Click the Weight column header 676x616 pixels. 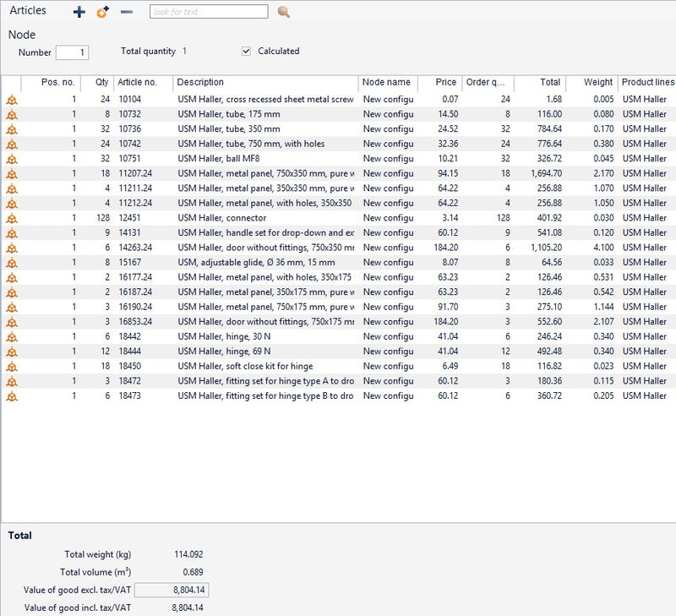point(592,82)
